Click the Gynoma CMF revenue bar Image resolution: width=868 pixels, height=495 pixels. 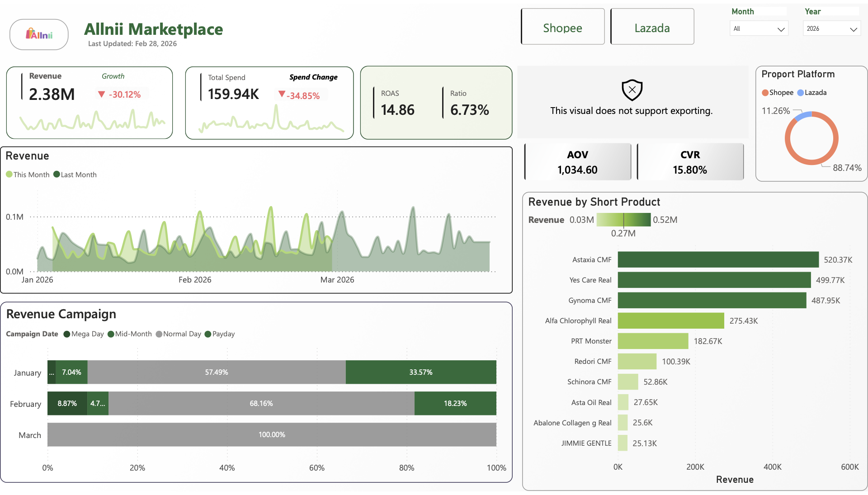pyautogui.click(x=712, y=300)
